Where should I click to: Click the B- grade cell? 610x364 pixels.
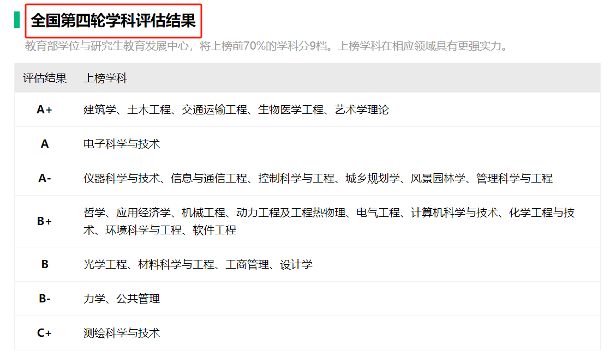pos(45,299)
